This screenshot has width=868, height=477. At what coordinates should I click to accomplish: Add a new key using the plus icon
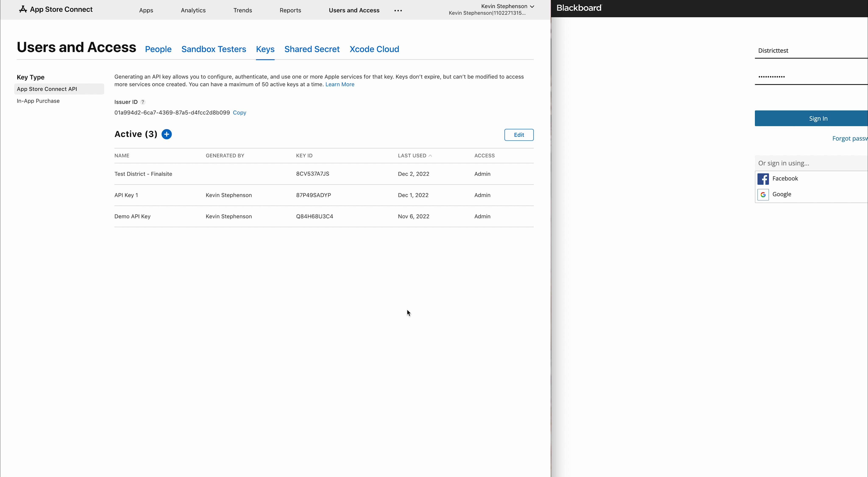(166, 134)
